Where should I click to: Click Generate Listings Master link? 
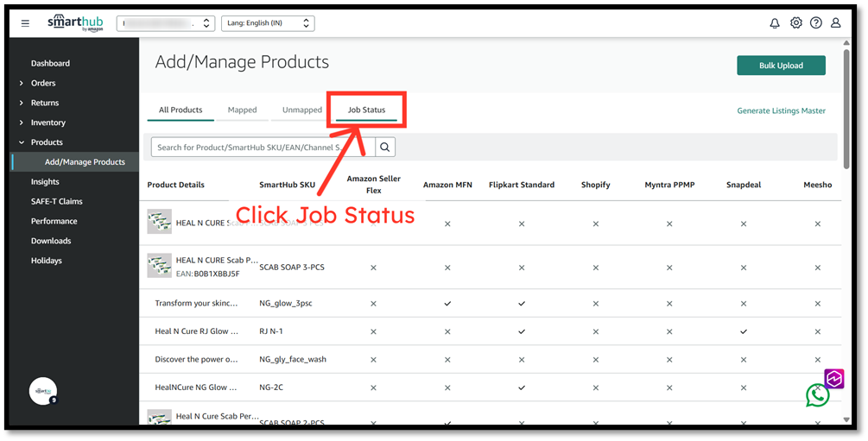(781, 110)
